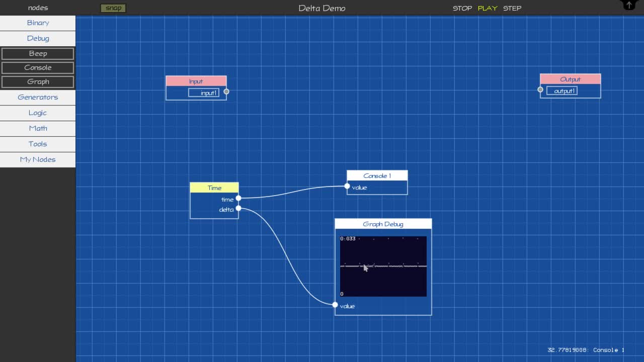Click the up-arrow icon in top-right corner
Screen dimensions: 644x362
[x=629, y=5]
